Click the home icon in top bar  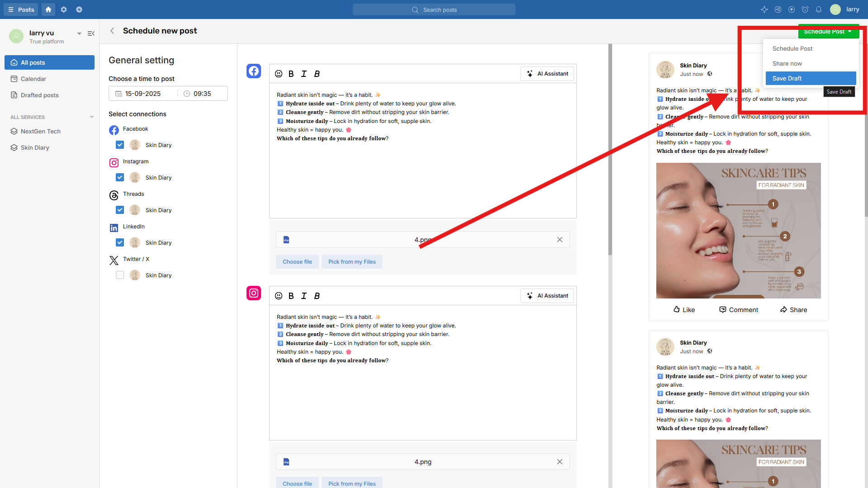48,9
